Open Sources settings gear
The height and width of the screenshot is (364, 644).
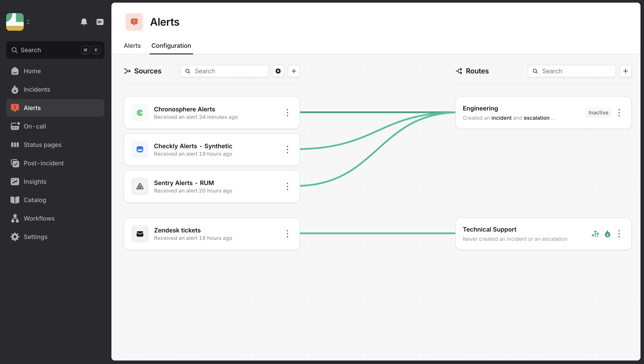point(278,71)
